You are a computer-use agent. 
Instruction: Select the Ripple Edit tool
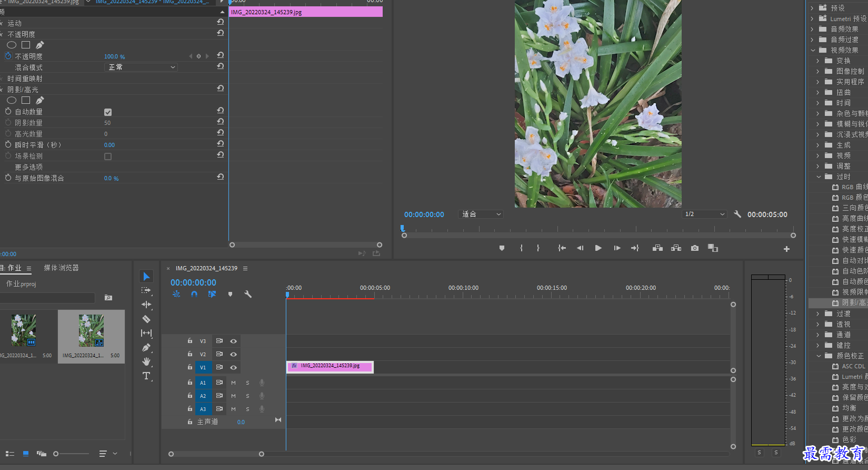[146, 305]
